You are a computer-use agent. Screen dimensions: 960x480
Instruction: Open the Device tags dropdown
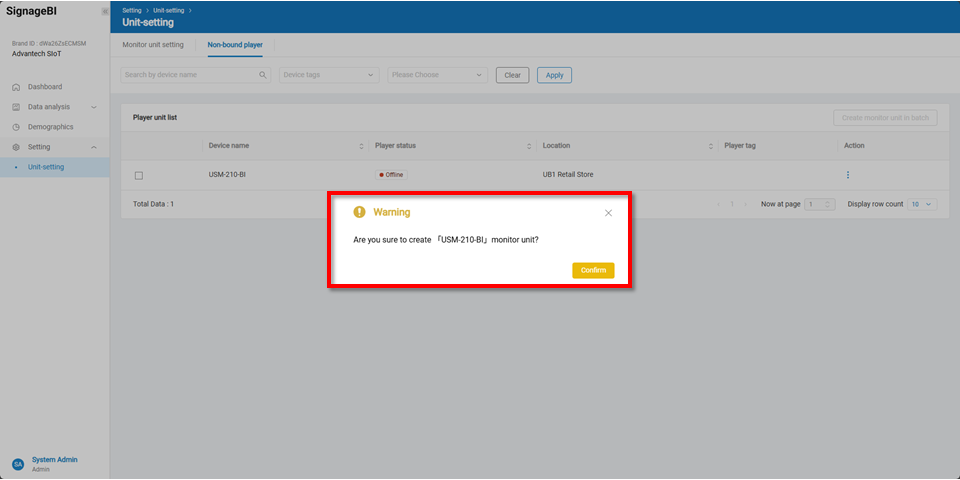coord(329,75)
